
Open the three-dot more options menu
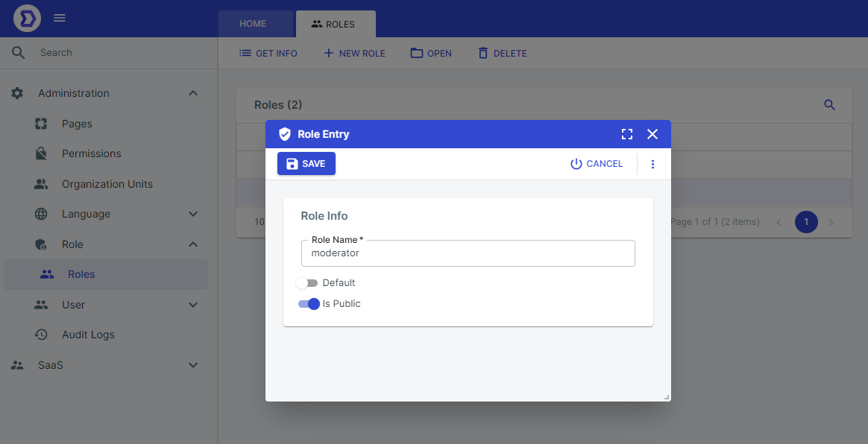click(x=652, y=164)
